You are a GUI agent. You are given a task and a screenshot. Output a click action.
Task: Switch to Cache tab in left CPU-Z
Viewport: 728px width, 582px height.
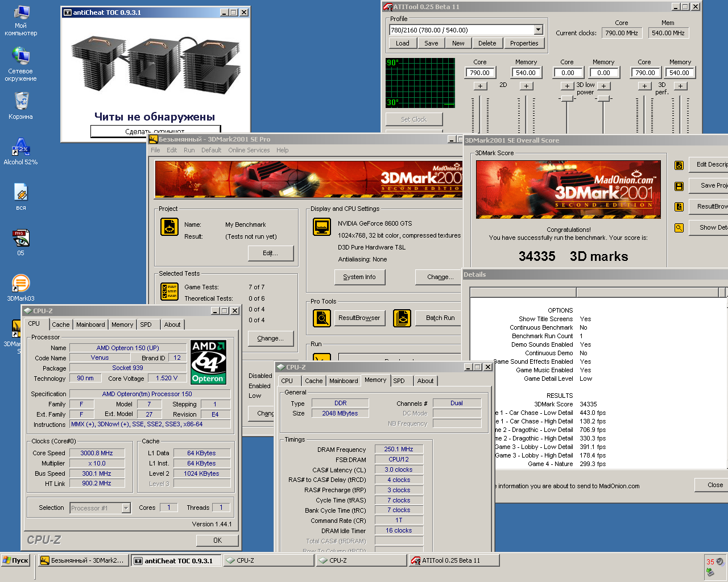pyautogui.click(x=61, y=325)
